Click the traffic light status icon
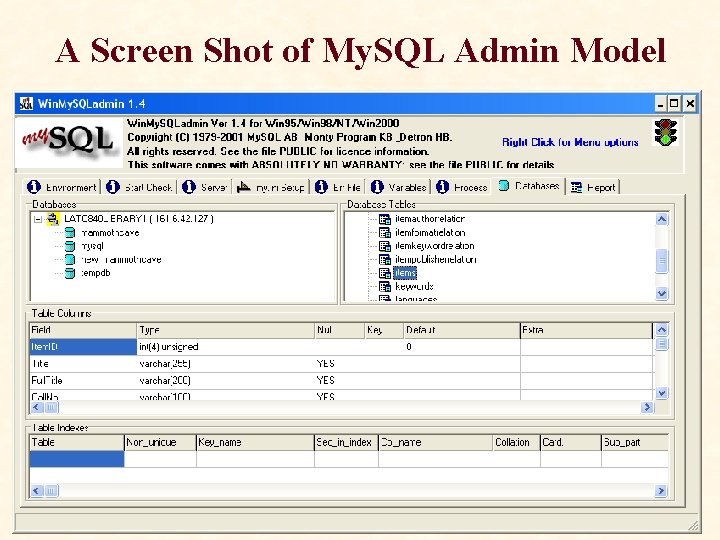 coord(665,133)
